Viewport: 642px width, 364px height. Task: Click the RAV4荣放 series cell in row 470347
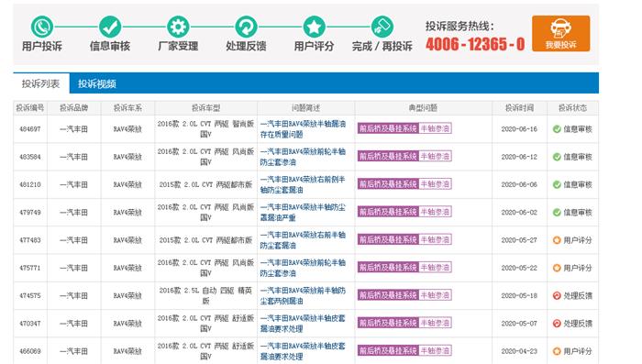[127, 324]
